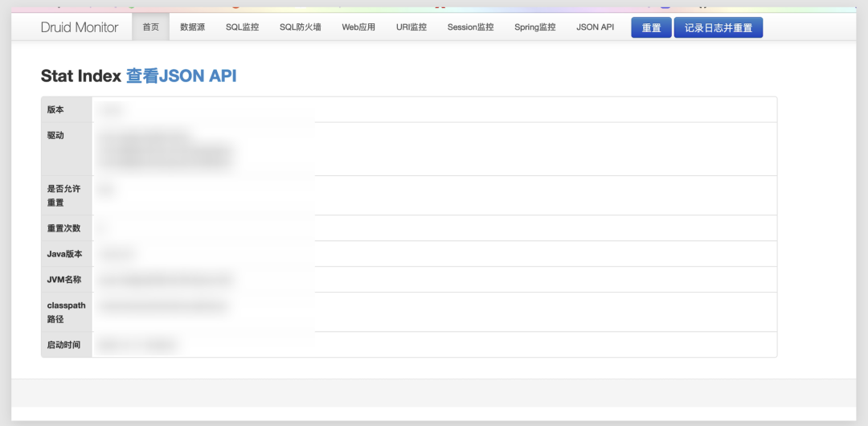
Task: Click the blue 重置 button
Action: pos(652,27)
